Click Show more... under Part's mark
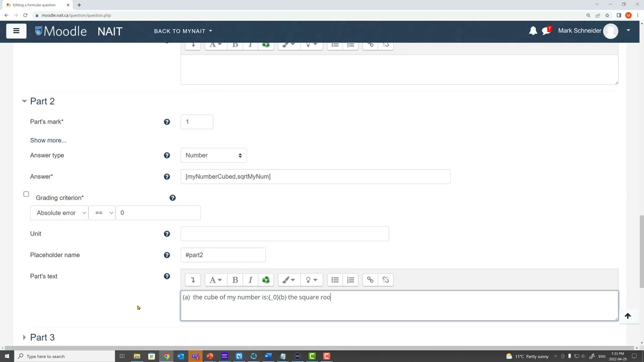644x362 pixels. [x=48, y=140]
